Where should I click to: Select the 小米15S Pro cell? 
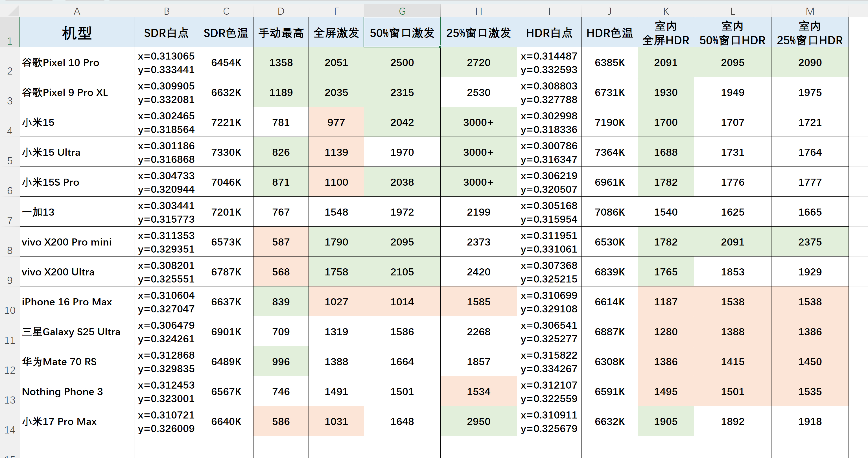(77, 182)
